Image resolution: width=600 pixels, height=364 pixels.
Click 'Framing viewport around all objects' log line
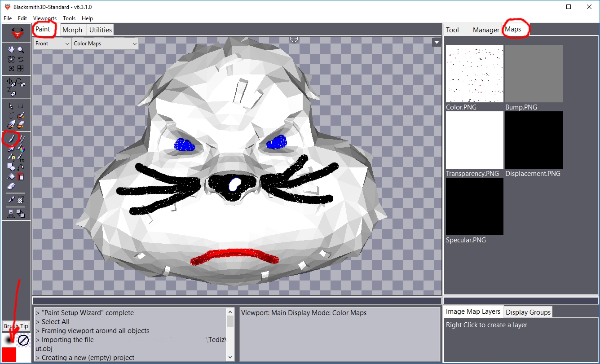click(x=92, y=331)
